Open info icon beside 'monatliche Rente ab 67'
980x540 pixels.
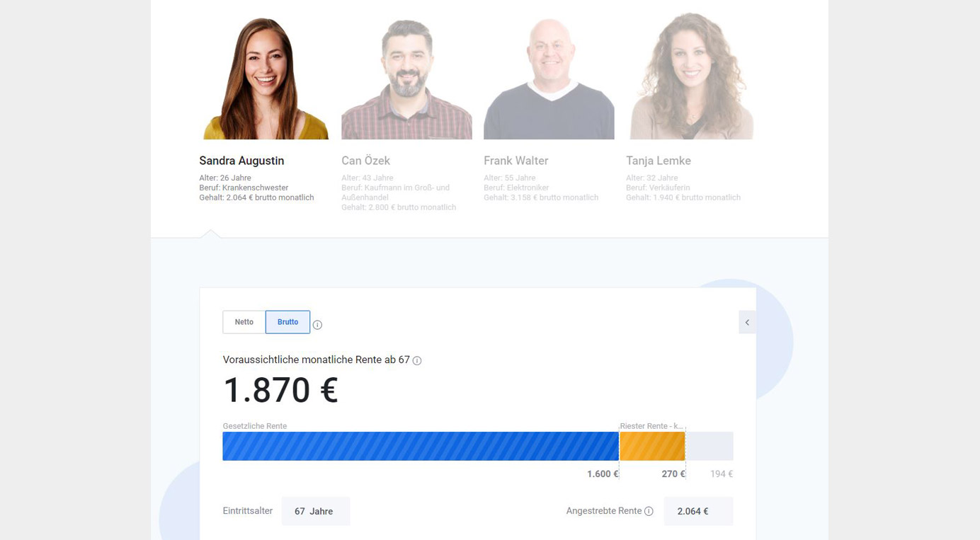[417, 361]
